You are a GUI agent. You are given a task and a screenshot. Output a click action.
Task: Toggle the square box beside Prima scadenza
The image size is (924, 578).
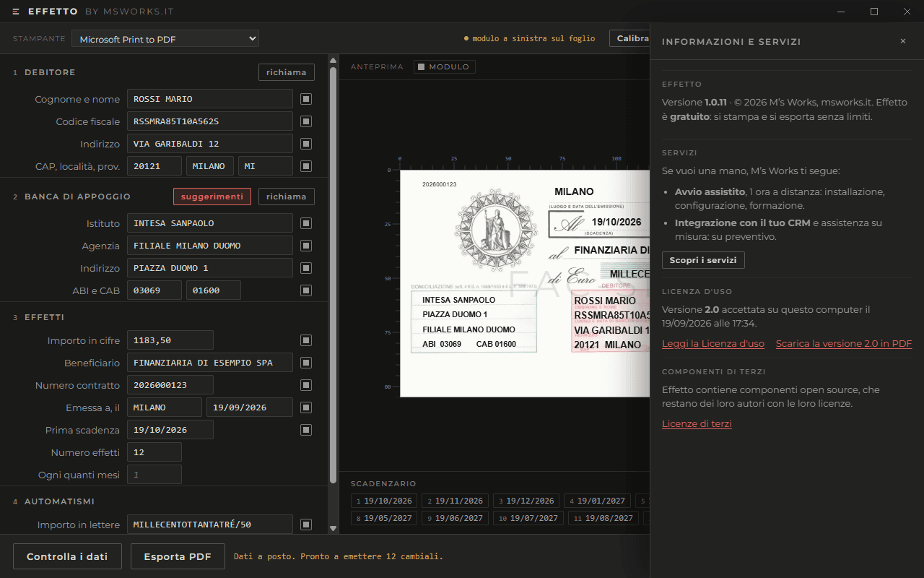point(306,430)
